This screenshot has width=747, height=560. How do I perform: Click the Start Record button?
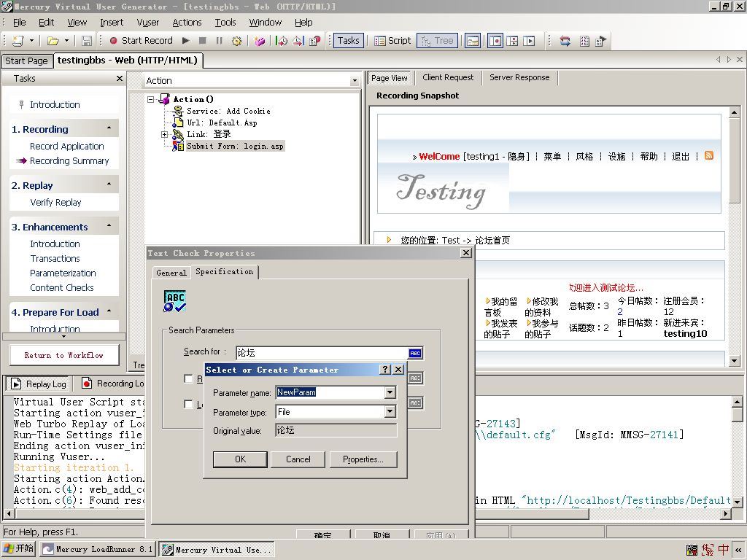[x=141, y=41]
